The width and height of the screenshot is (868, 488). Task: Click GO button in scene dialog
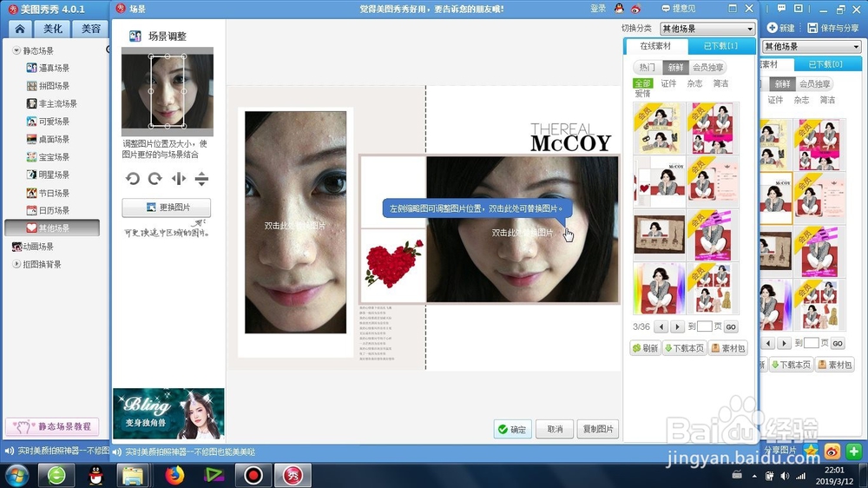(731, 326)
